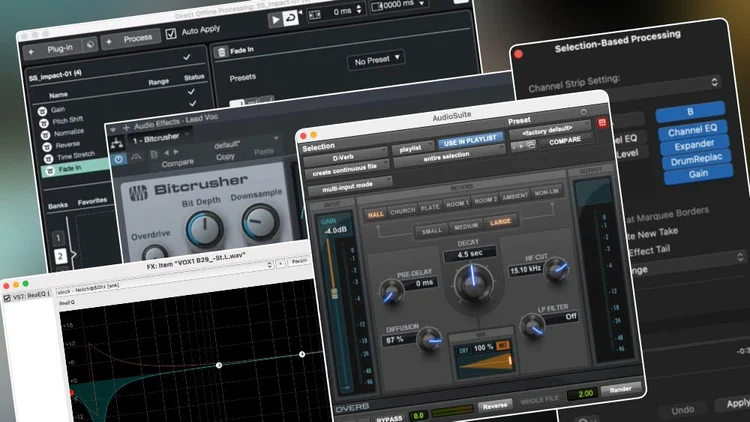Screen dimensions: 750x422
Task: Select the ROOM 1 reverb type
Action: pyautogui.click(x=457, y=204)
